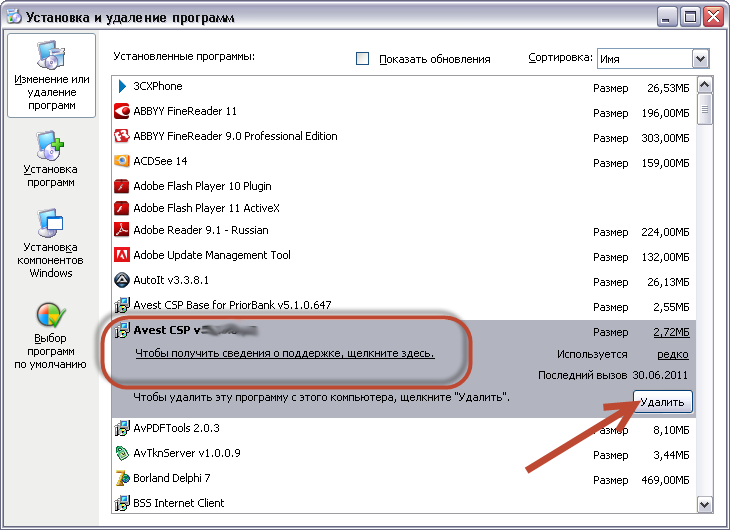This screenshot has height=530, width=730.
Task: Click the Adobe Reader 9.1 icon
Action: point(122,232)
